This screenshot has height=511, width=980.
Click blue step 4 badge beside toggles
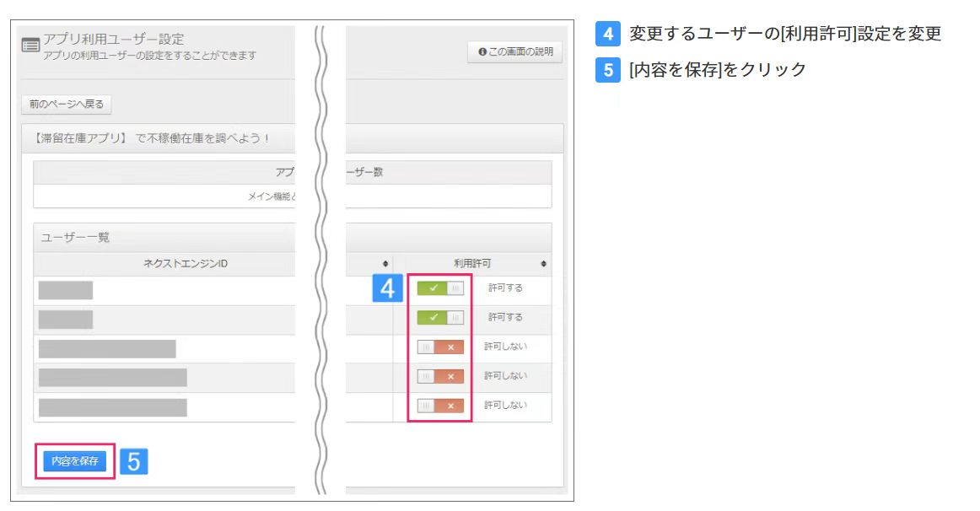click(387, 288)
